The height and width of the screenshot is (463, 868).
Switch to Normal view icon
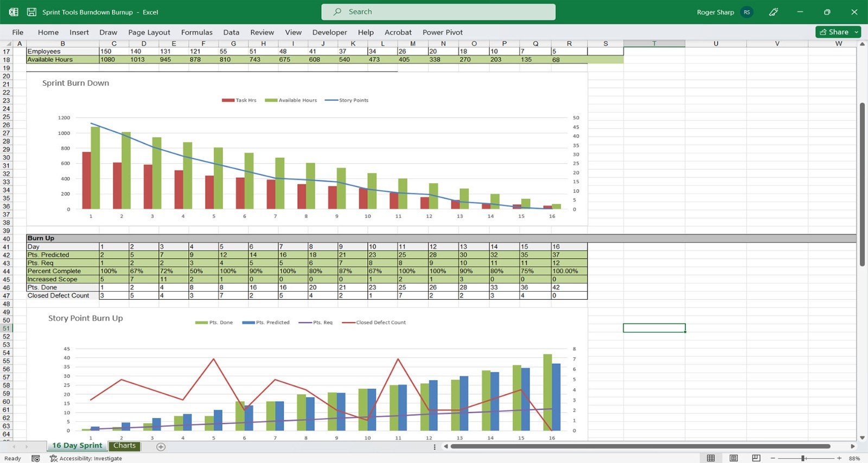[x=711, y=459]
